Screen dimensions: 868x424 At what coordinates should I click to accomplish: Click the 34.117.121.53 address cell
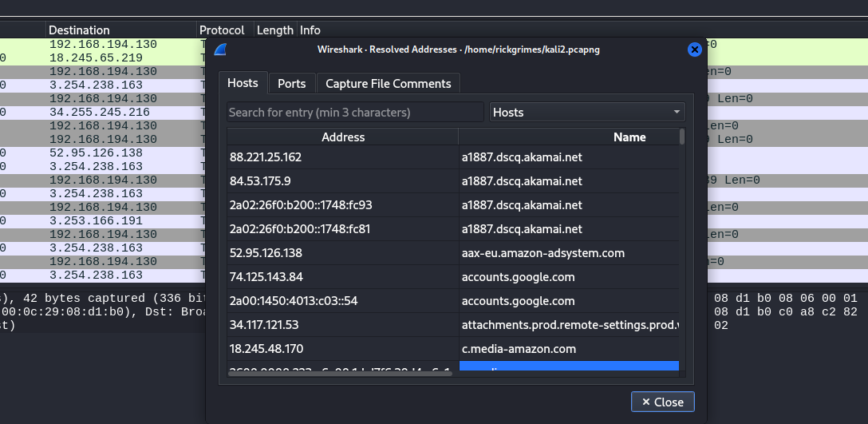[x=343, y=325]
